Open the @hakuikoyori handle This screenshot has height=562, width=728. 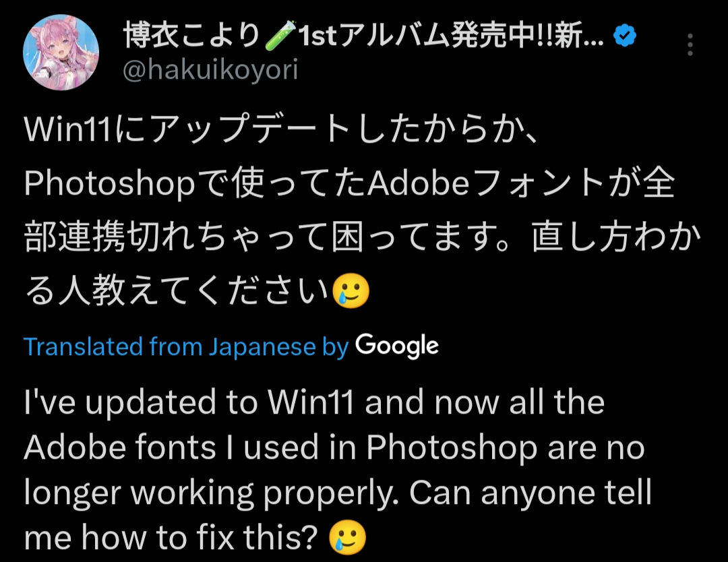click(210, 71)
